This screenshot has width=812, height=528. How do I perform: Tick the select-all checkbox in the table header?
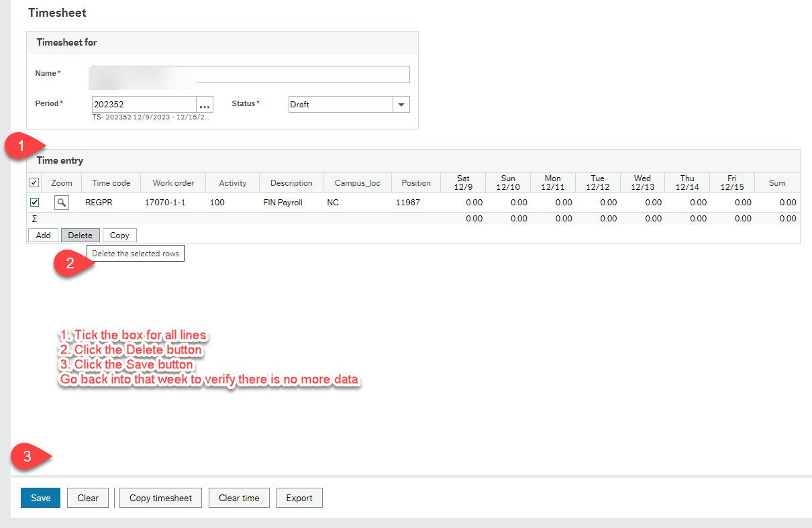click(x=33, y=182)
